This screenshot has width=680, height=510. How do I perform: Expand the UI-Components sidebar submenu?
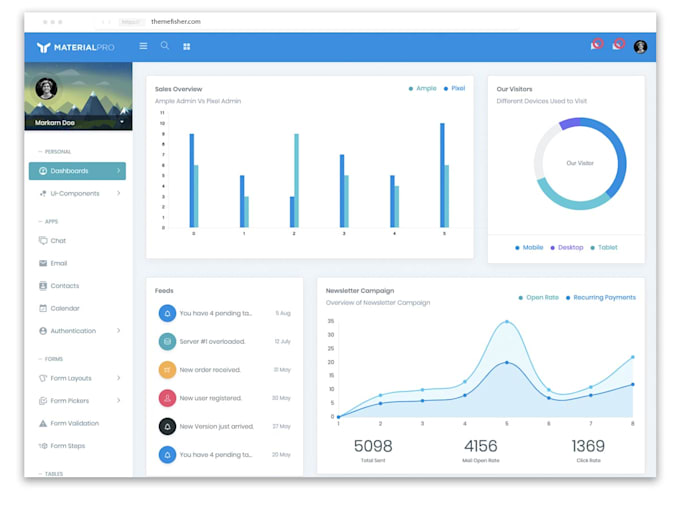78,193
